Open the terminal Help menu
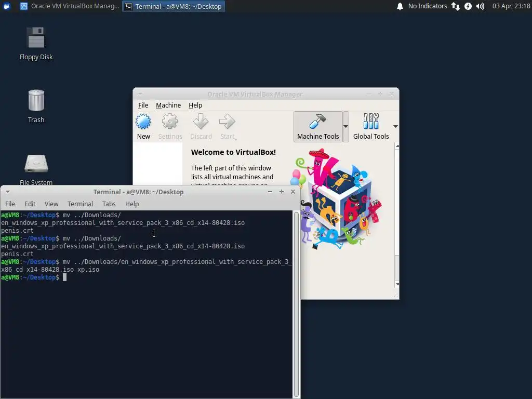This screenshot has height=399, width=532. (x=132, y=204)
